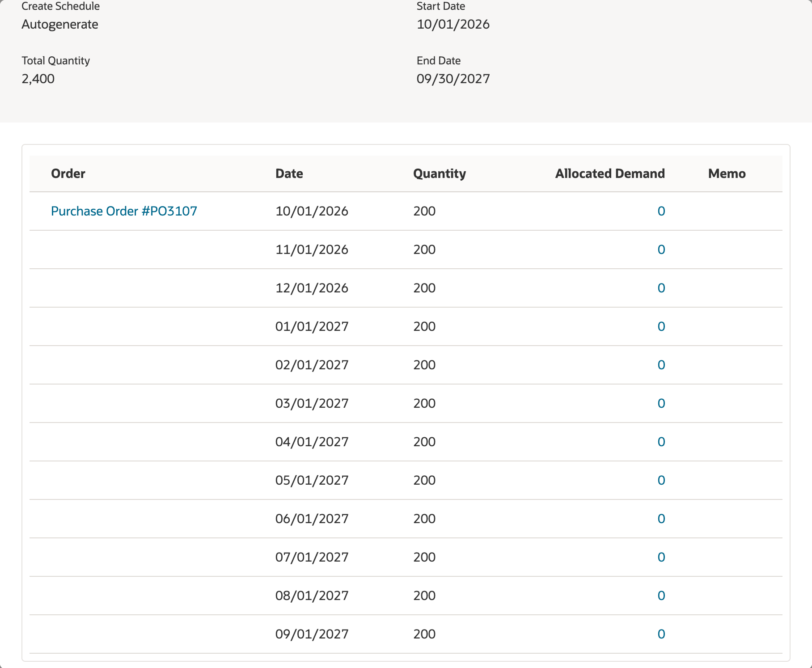This screenshot has height=668, width=812.
Task: Select the 01/01/2027 date cell
Action: [312, 326]
